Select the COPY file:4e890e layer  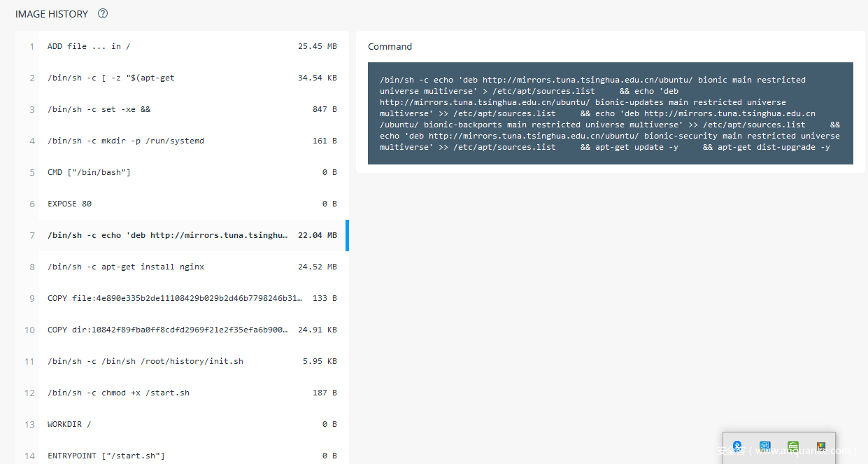182,298
